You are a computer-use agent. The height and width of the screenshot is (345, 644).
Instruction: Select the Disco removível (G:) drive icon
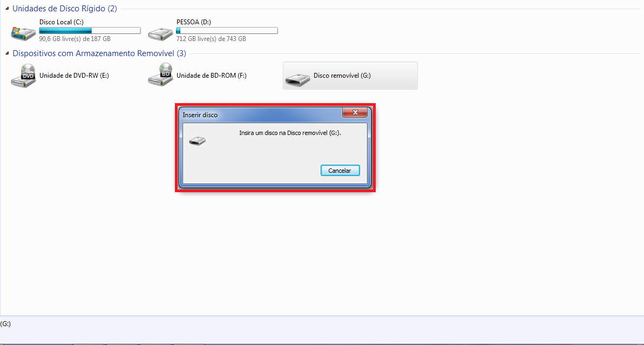point(298,80)
